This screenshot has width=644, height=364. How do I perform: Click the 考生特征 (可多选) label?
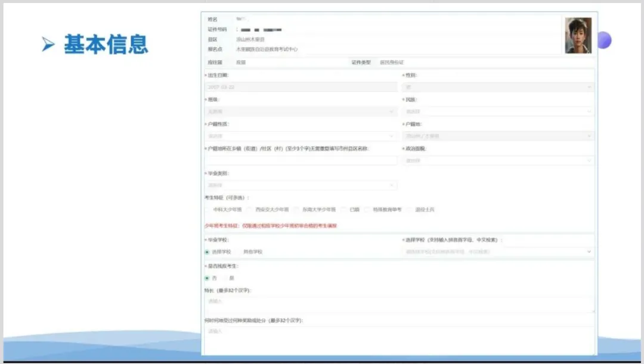(227, 198)
